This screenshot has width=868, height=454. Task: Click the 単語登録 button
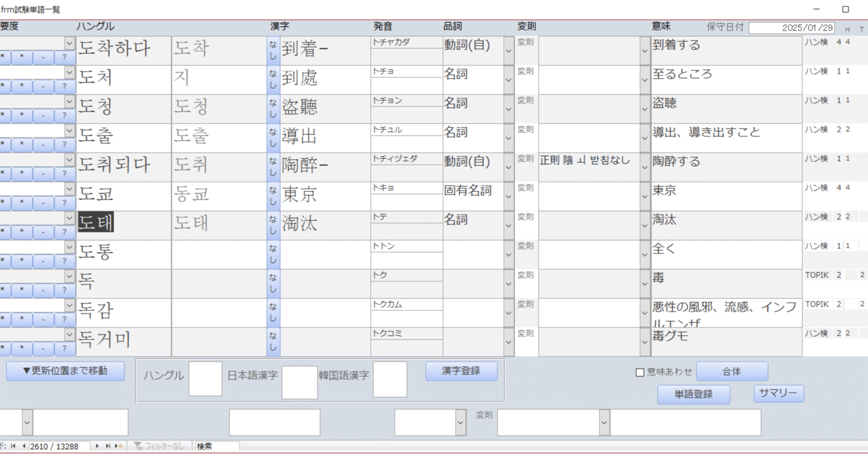(694, 394)
